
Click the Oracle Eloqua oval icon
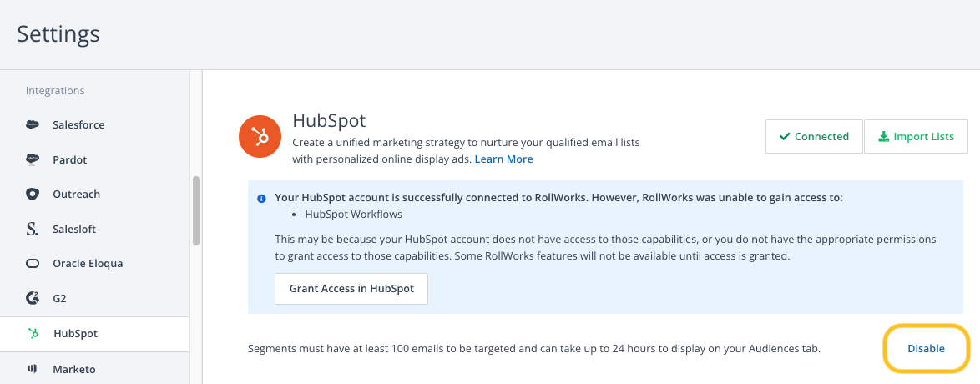pos(33,263)
